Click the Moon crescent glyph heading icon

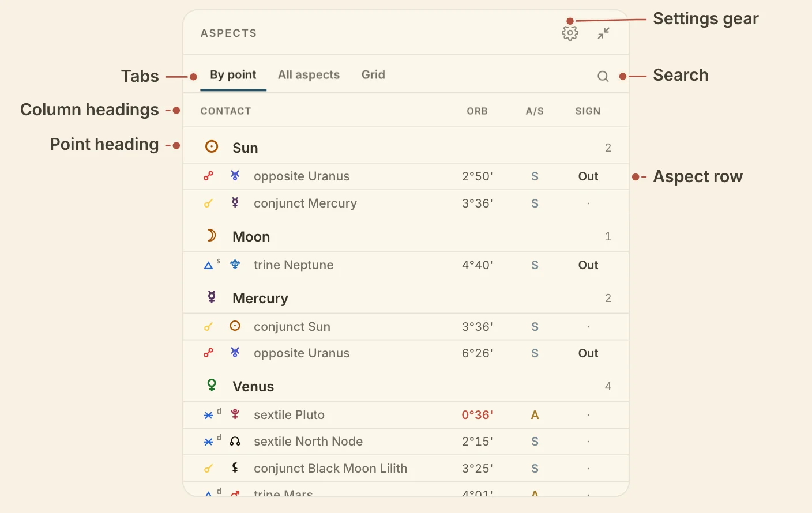pos(211,235)
